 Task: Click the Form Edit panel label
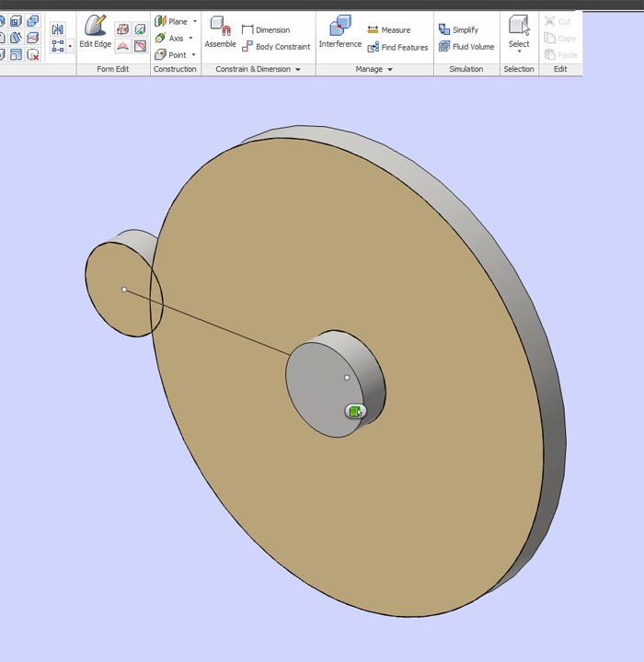click(113, 69)
